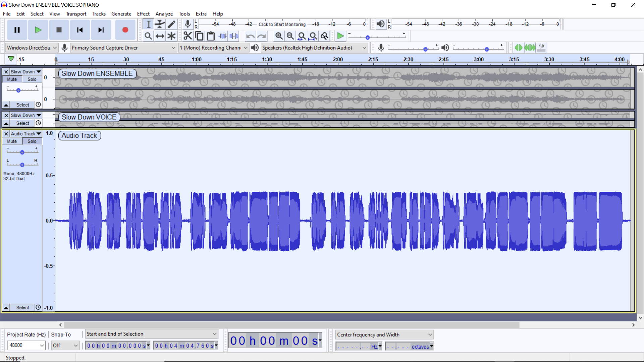Click the Cut scissors icon
Screen dimensions: 644x362
pyautogui.click(x=188, y=36)
